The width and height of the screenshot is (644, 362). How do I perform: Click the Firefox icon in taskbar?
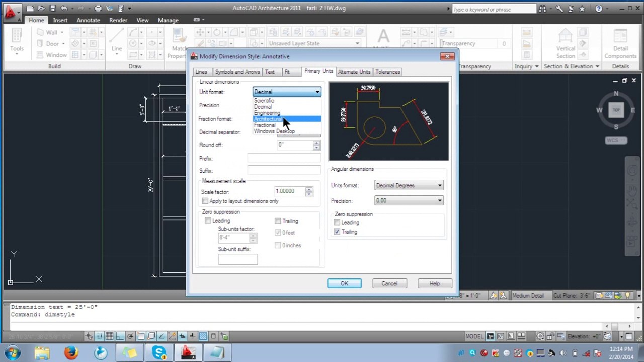pyautogui.click(x=71, y=352)
